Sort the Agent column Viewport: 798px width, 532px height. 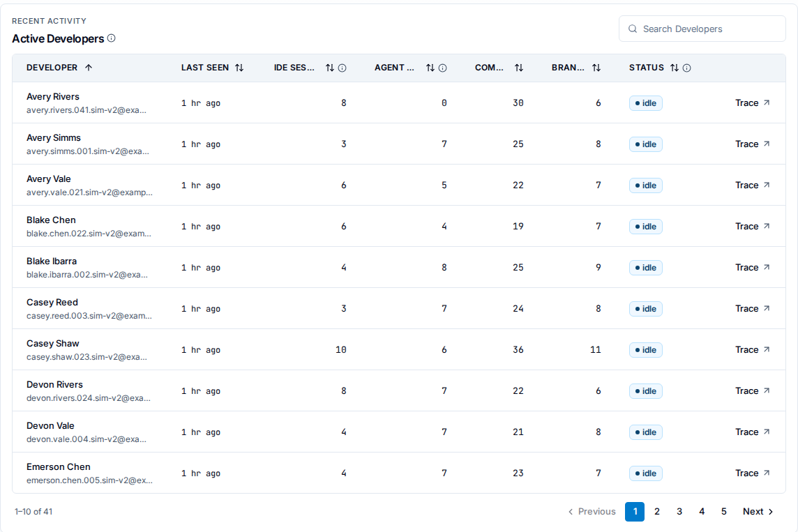(430, 68)
